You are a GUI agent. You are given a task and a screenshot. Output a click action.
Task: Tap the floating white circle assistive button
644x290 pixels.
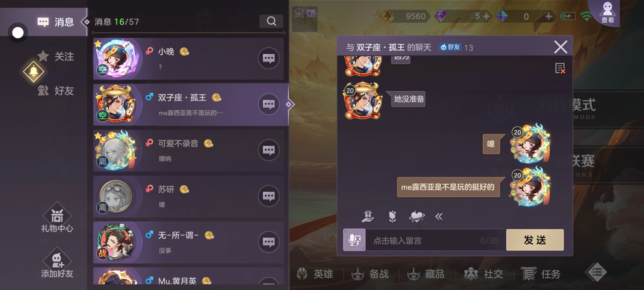pyautogui.click(x=18, y=33)
